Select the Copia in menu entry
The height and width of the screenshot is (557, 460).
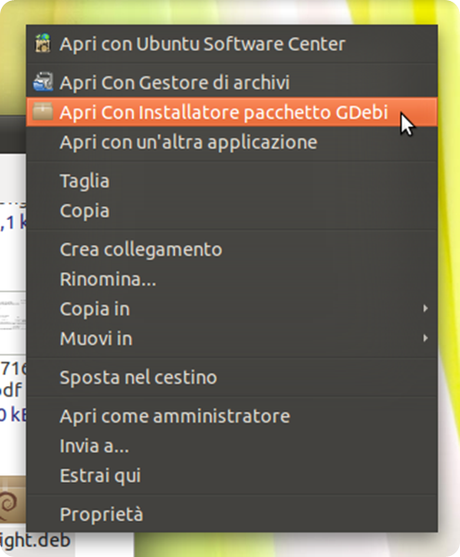pyautogui.click(x=232, y=309)
